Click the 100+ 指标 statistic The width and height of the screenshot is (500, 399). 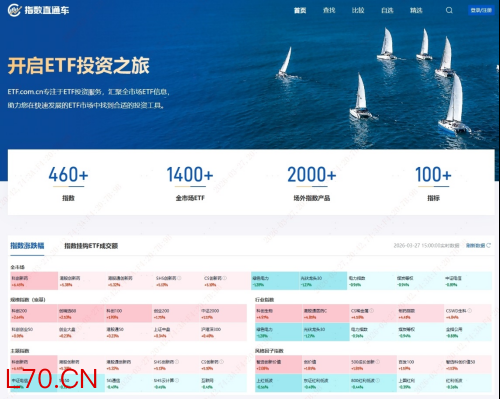click(x=433, y=183)
